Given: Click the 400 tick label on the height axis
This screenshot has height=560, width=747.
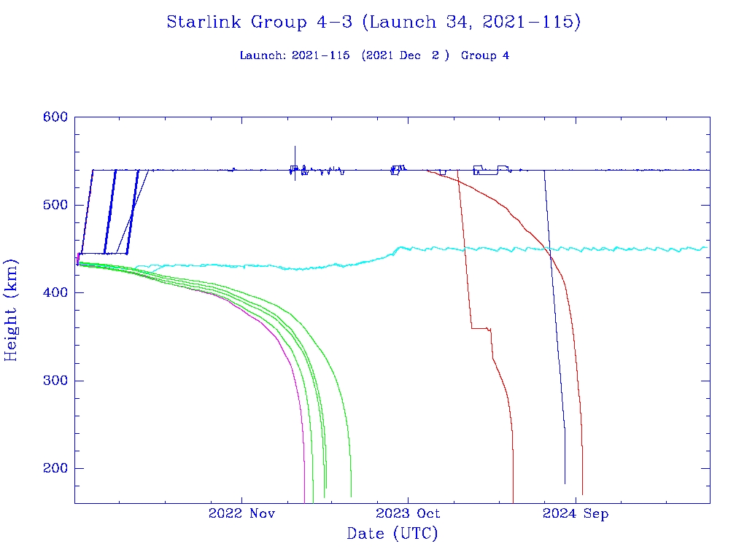Looking at the screenshot, I should tap(55, 292).
